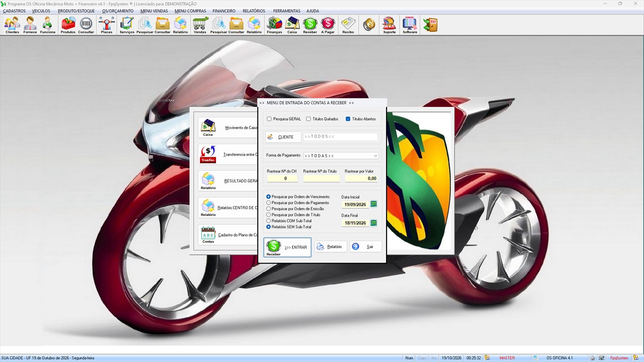Focus the Rastrear Nº do Título field
The width and height of the screenshot is (644, 362).
[322, 179]
